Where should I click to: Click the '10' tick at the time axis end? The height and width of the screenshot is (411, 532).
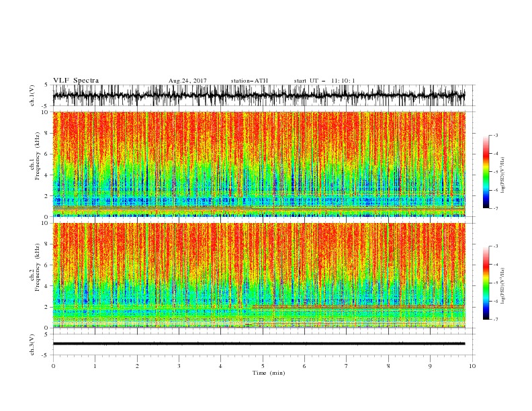click(472, 366)
